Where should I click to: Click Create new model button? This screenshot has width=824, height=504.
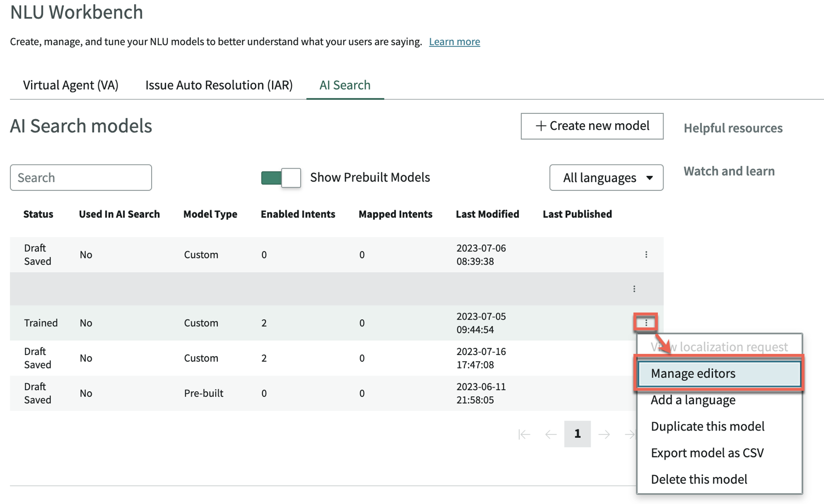[x=592, y=126]
